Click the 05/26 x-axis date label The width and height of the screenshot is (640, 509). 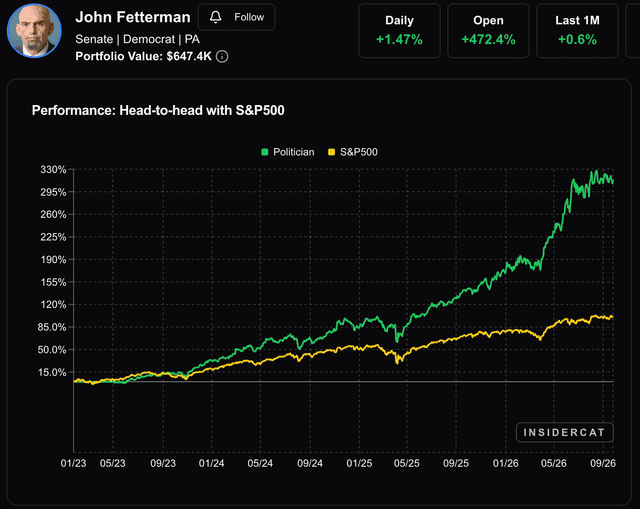tap(553, 463)
